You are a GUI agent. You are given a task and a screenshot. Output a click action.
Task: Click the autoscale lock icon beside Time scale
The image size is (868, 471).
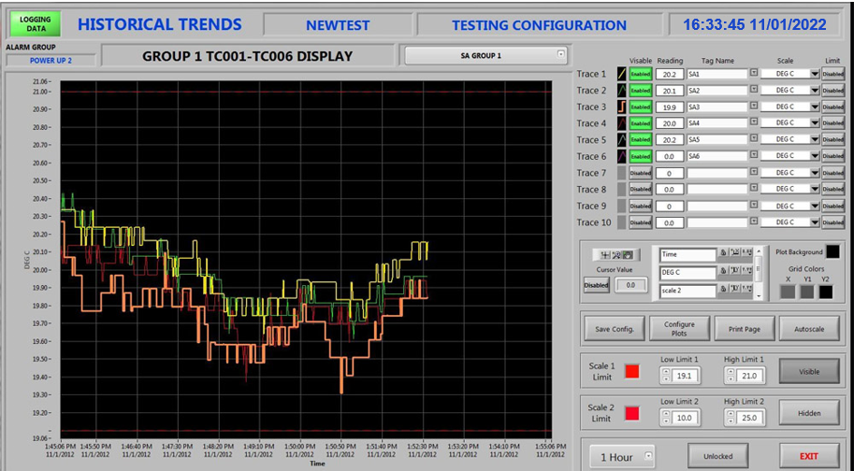coord(723,253)
